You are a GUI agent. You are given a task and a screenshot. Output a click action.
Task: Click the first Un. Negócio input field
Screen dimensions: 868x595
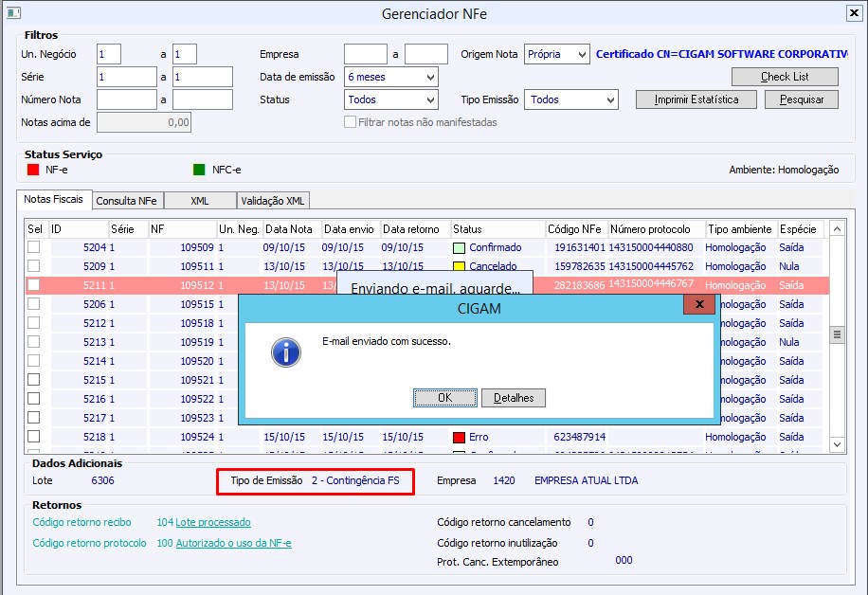click(x=109, y=54)
